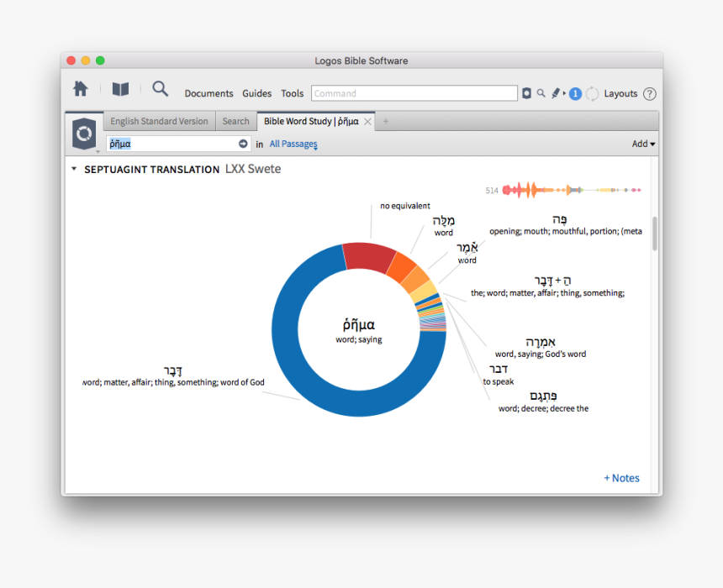Click the go arrow in the ῥῆμα field
The width and height of the screenshot is (723, 588).
coord(243,144)
